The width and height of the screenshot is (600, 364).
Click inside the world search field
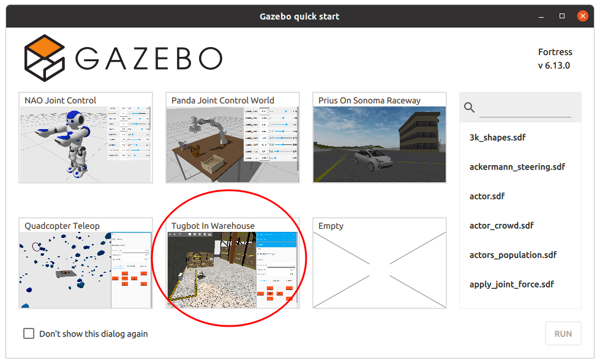(x=527, y=107)
